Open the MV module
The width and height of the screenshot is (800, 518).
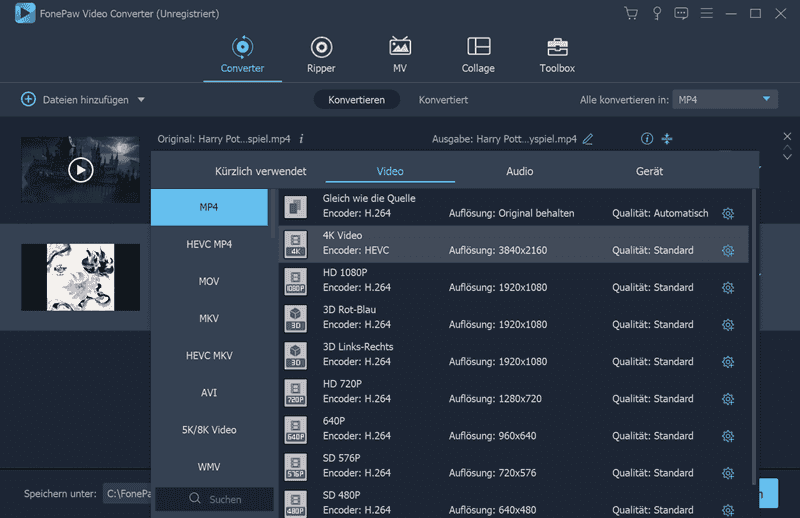tap(400, 55)
